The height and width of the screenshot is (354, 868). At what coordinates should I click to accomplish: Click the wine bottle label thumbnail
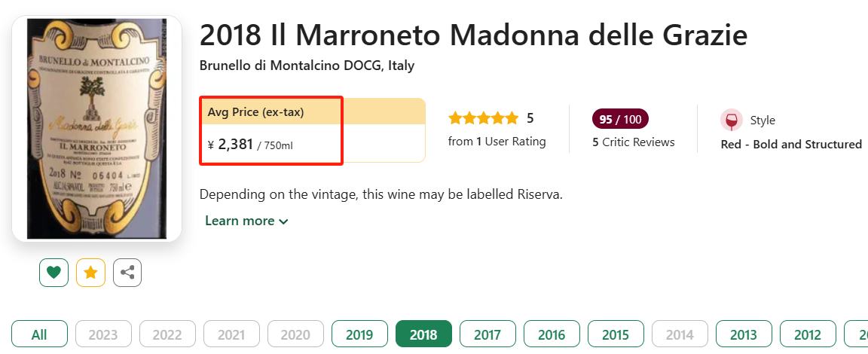point(96,128)
